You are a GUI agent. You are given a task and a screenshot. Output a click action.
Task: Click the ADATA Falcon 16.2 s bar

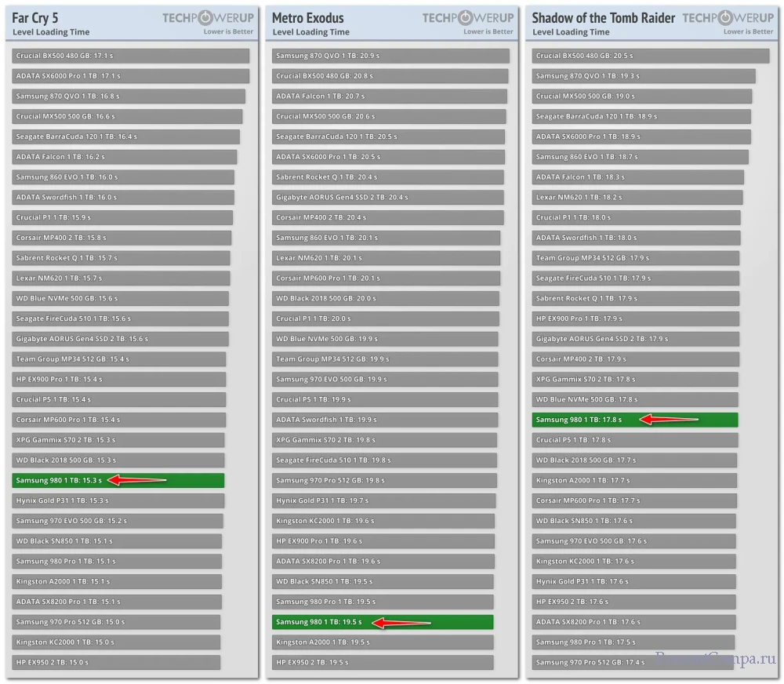tap(125, 157)
